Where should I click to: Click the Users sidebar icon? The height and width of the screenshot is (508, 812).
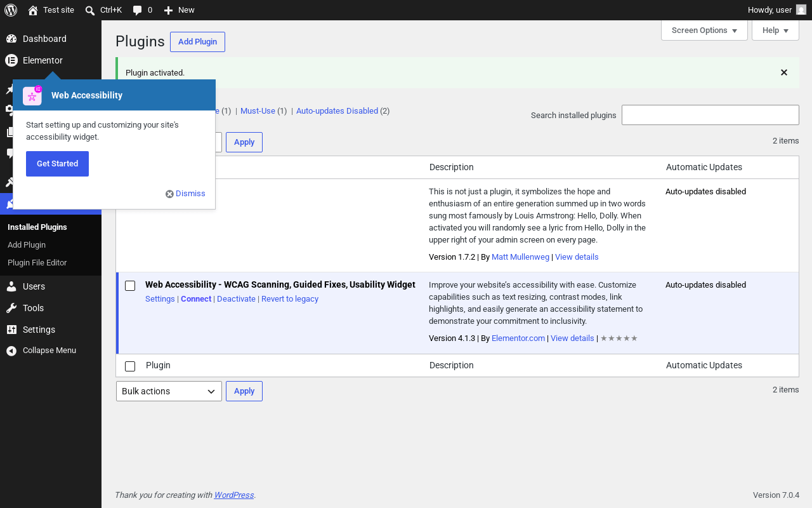point(11,286)
